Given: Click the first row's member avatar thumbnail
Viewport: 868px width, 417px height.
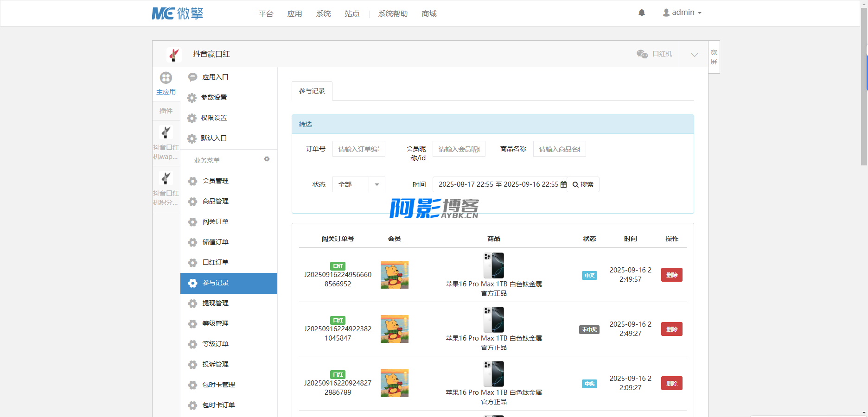Looking at the screenshot, I should point(394,275).
